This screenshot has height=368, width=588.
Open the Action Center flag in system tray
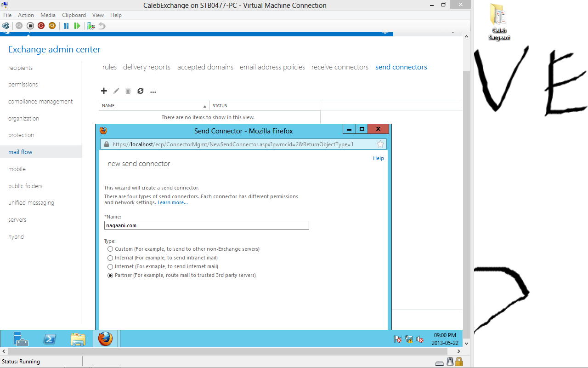tap(398, 339)
